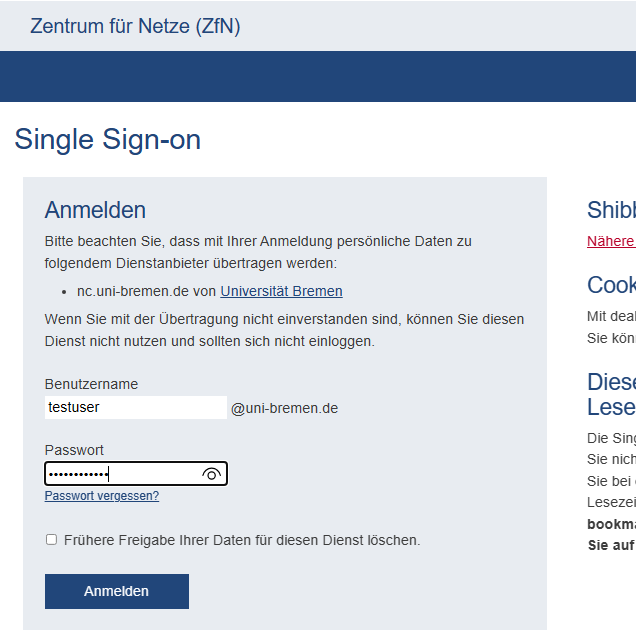Click the dark blue navigation bar
Image resolution: width=636 pixels, height=636 pixels.
pos(318,76)
